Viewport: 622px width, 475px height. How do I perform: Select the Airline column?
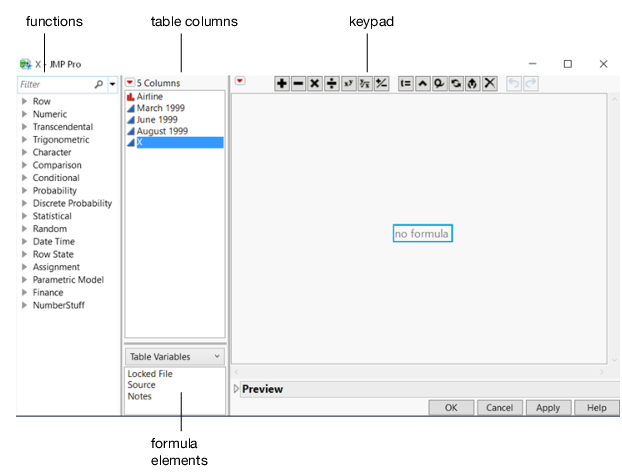pos(150,96)
